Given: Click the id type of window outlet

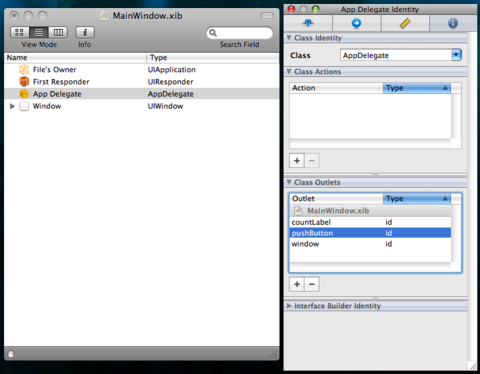Looking at the screenshot, I should pos(389,244).
